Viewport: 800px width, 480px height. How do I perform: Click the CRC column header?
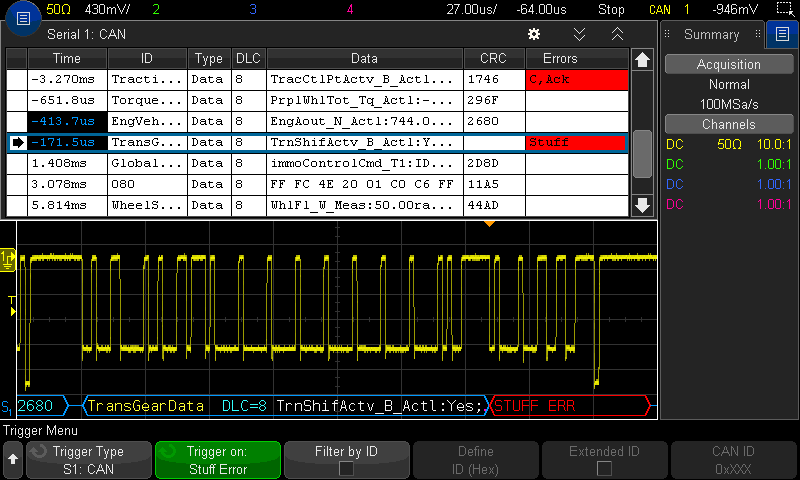click(493, 59)
